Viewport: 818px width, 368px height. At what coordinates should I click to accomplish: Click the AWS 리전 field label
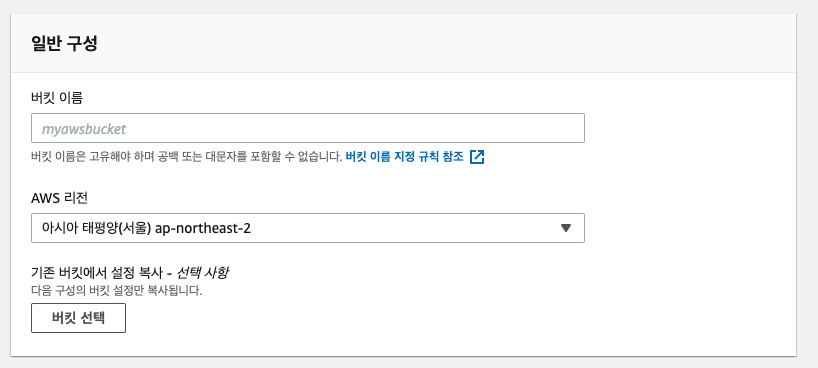coord(60,198)
